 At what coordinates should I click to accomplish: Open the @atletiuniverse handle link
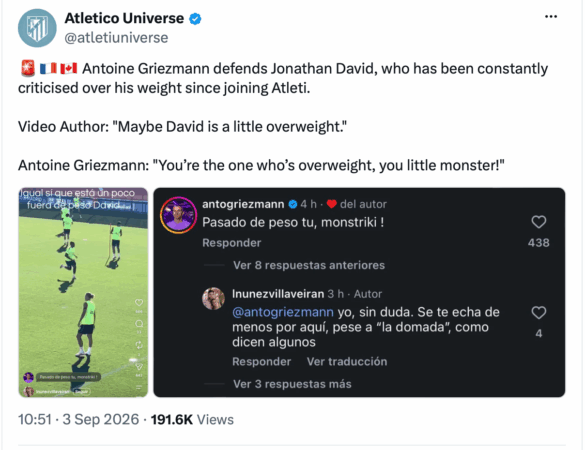tap(116, 38)
